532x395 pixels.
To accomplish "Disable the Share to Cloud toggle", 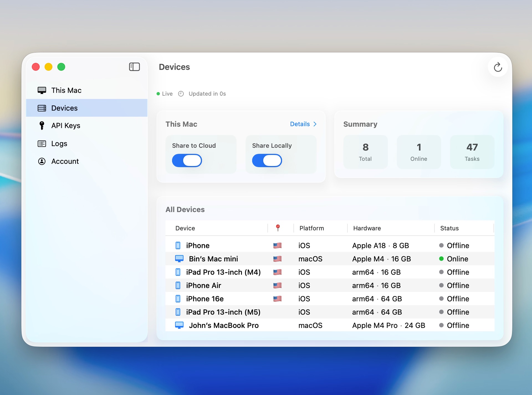I will coord(187,160).
